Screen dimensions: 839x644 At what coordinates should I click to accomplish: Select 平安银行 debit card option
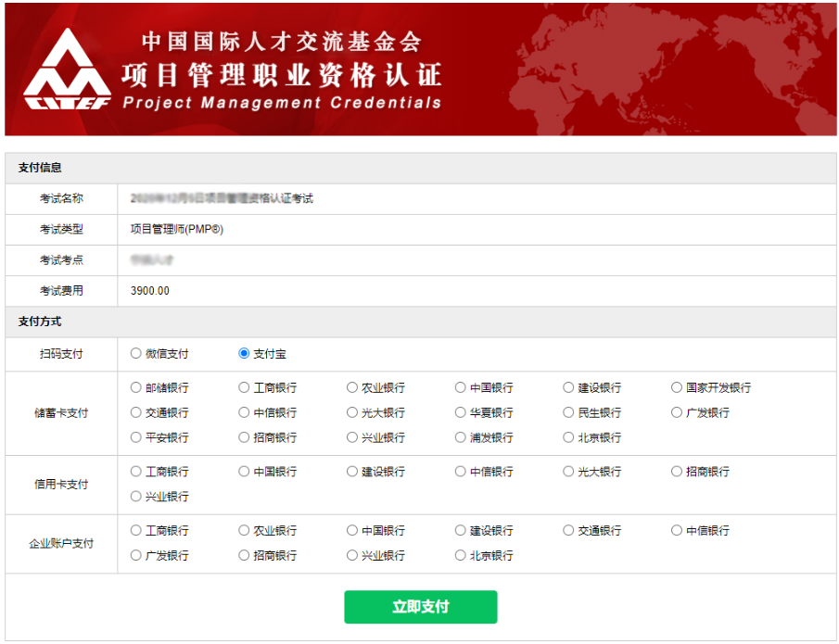136,437
